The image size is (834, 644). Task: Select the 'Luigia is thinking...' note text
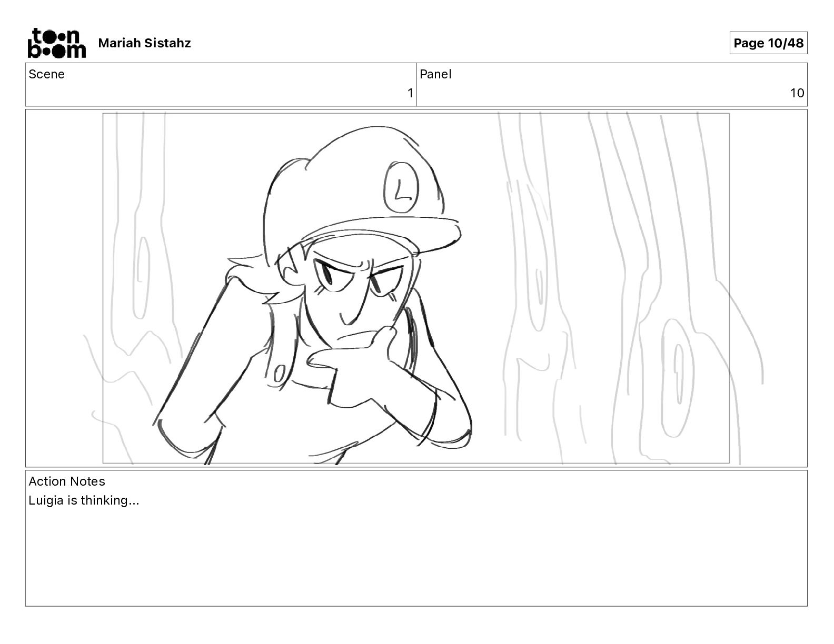84,500
